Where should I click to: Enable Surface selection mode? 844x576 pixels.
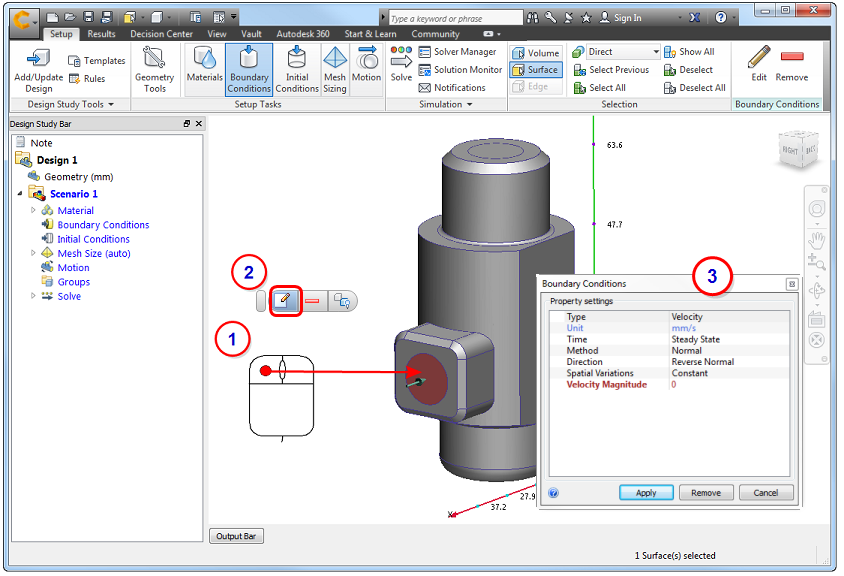(x=535, y=69)
